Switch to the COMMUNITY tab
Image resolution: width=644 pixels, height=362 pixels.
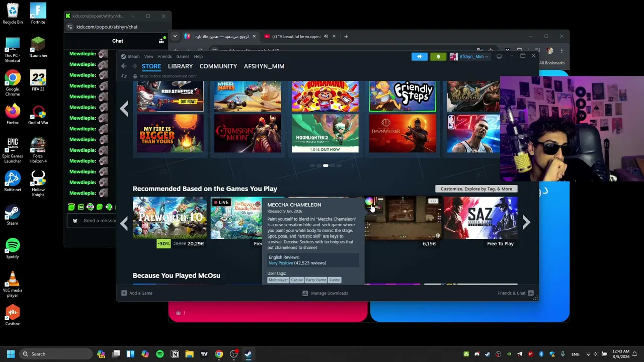(218, 66)
